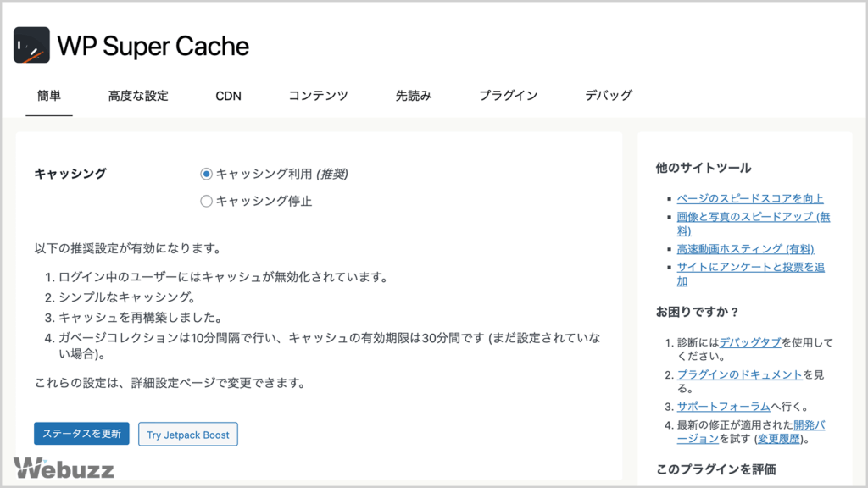Click list item キャッシュを再構築しました。

(141, 318)
